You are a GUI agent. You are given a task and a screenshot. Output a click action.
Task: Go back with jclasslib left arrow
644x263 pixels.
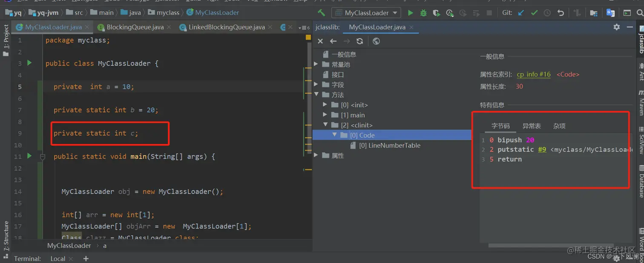(333, 41)
